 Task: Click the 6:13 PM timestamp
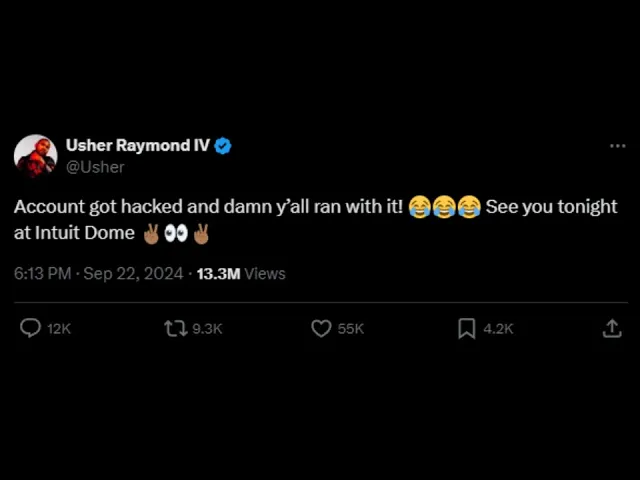tap(42, 273)
